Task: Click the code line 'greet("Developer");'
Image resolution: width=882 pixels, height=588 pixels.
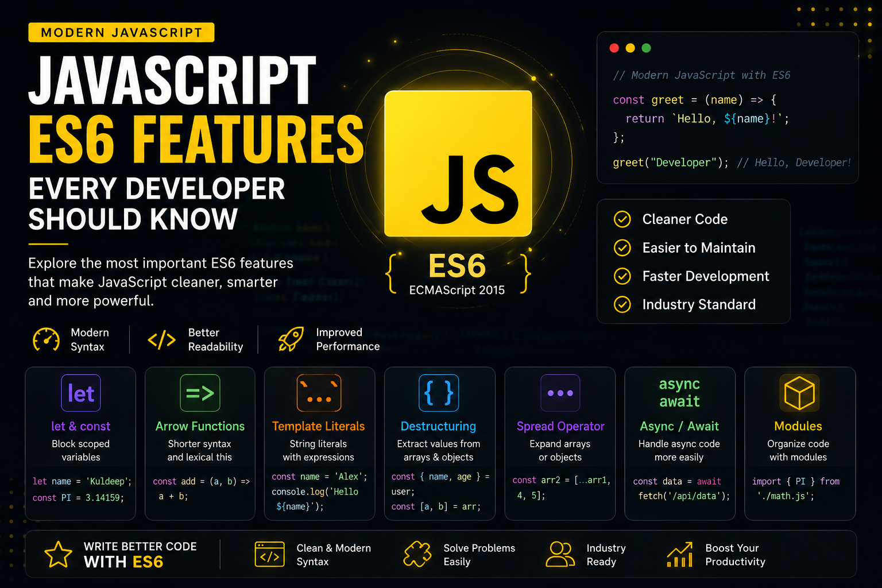Action: (x=671, y=163)
